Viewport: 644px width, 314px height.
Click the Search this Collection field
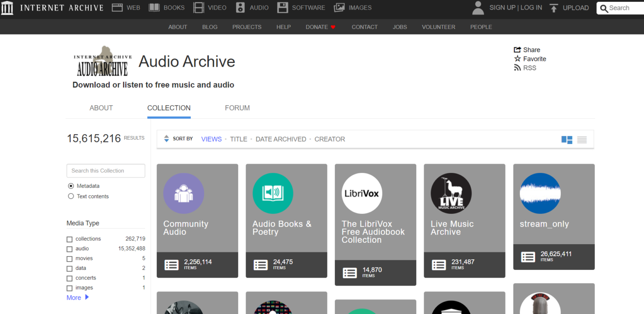tap(106, 171)
